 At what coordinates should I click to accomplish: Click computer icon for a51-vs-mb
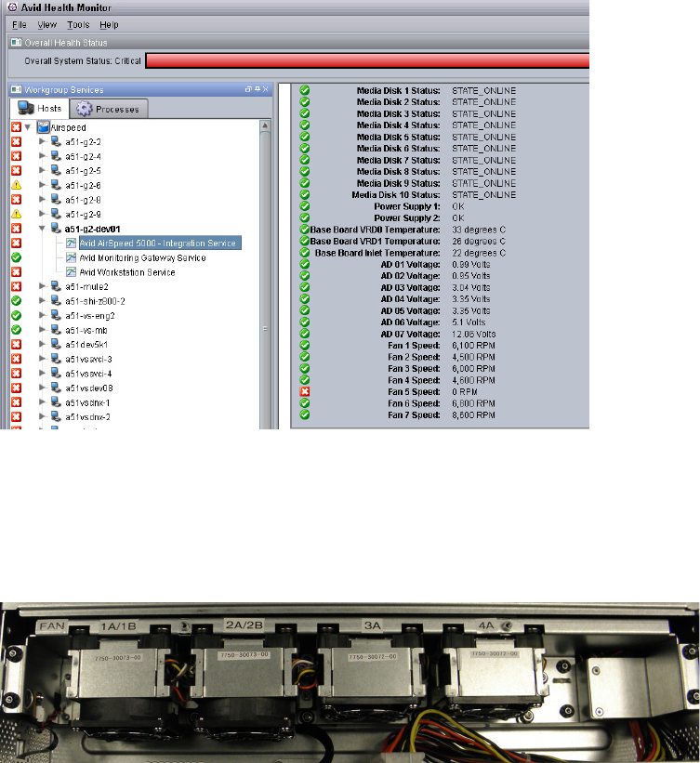coord(56,329)
